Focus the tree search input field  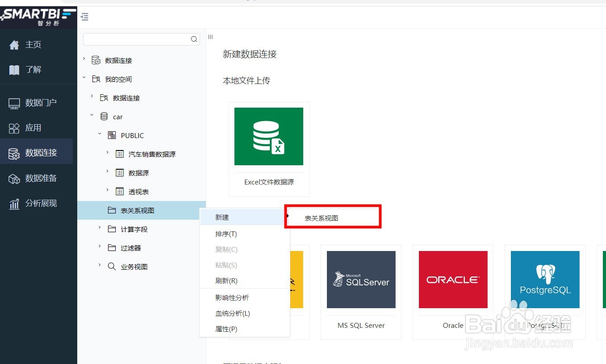136,39
